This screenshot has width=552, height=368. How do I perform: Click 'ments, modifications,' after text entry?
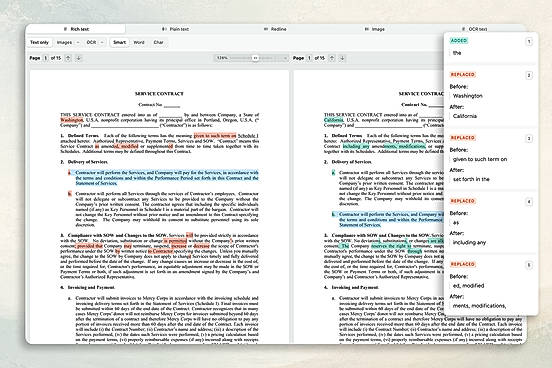[x=479, y=306]
